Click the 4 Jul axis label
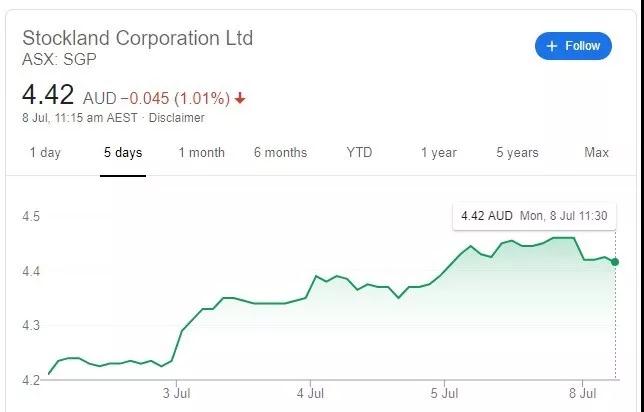 pos(310,390)
